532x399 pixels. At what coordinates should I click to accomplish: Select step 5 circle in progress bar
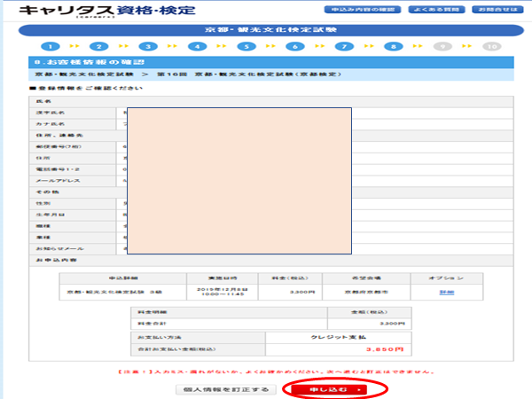point(246,46)
